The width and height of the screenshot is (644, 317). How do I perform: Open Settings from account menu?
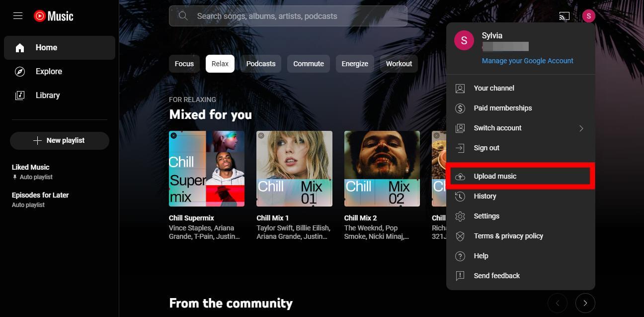click(x=521, y=216)
